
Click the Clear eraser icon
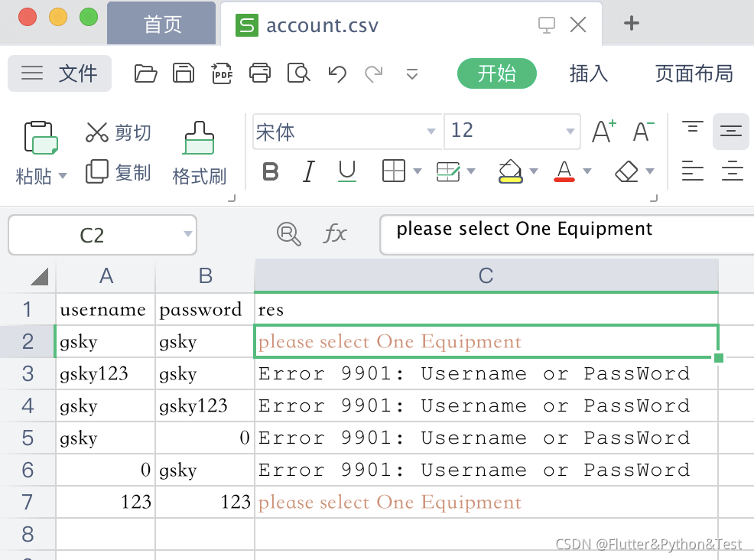click(x=626, y=171)
